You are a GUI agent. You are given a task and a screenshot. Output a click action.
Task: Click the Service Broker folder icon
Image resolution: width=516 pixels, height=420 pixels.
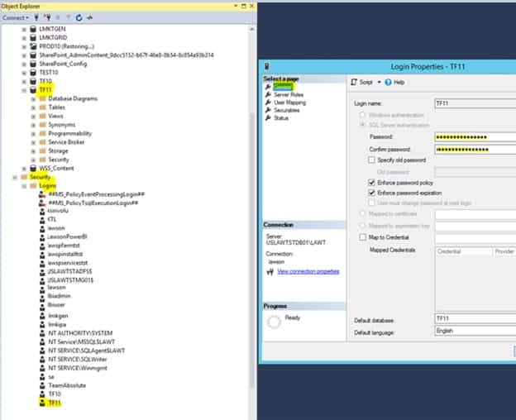(42, 142)
